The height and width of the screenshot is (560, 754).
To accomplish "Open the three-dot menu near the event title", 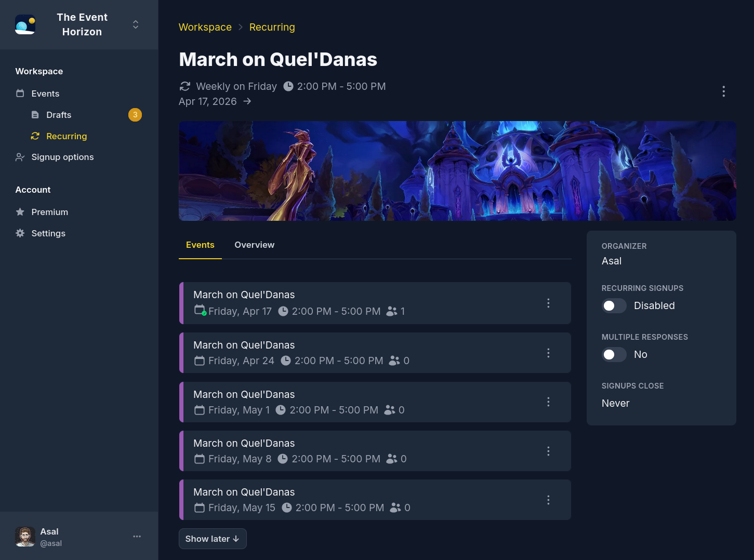I will click(723, 91).
